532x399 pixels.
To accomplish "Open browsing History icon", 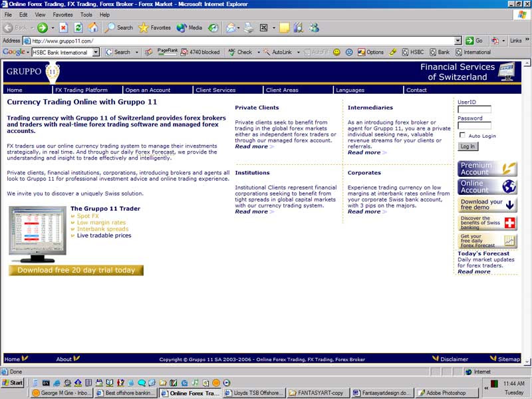I will [x=213, y=28].
